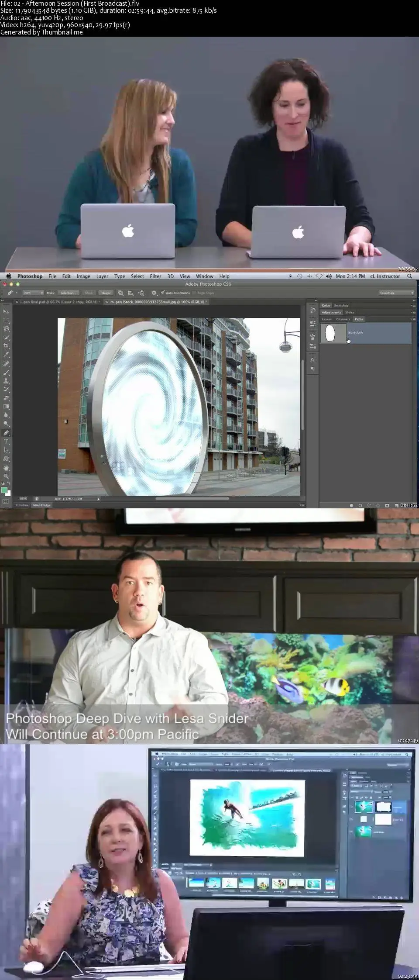This screenshot has height=980, width=419.
Task: Open the Filter menu
Action: (155, 276)
